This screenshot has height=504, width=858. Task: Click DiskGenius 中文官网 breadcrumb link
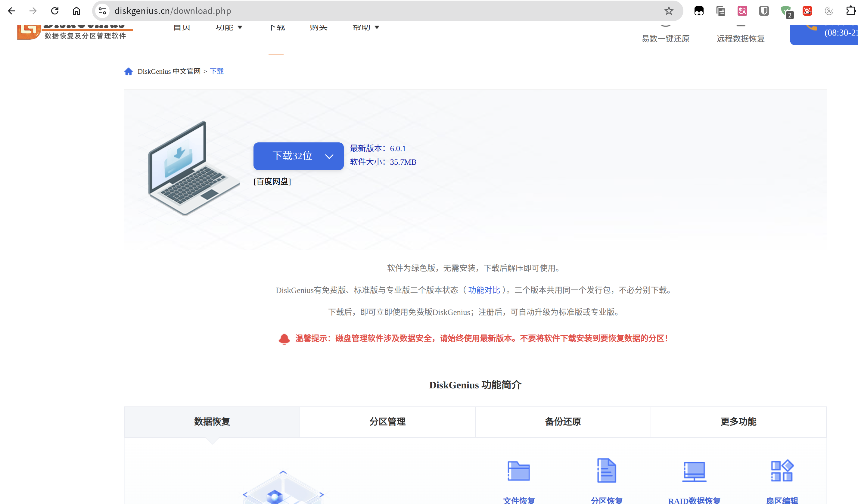(169, 71)
